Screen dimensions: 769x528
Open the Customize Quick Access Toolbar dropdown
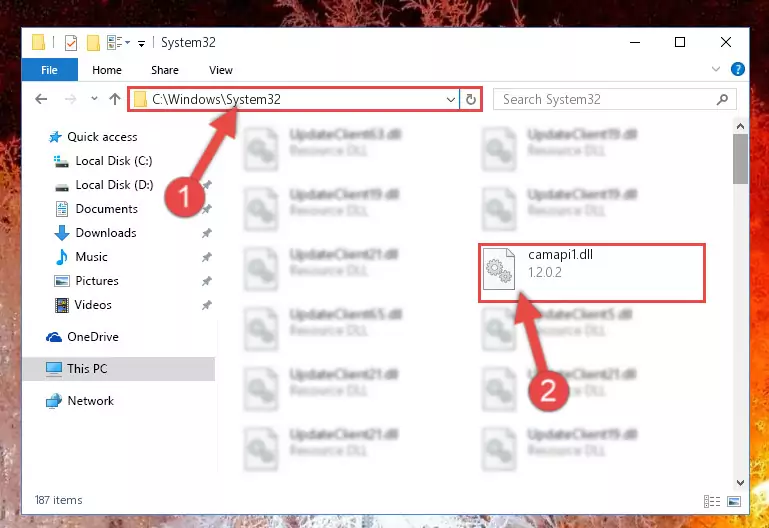[141, 44]
